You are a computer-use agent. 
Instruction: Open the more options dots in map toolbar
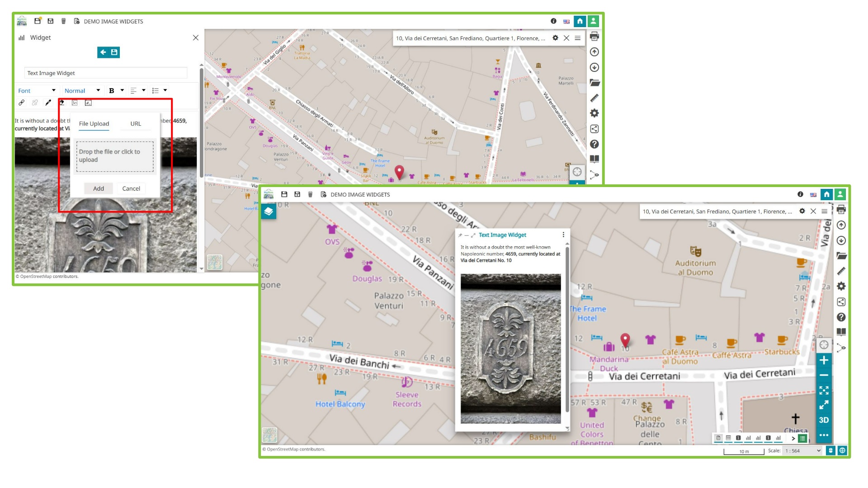[x=824, y=435]
